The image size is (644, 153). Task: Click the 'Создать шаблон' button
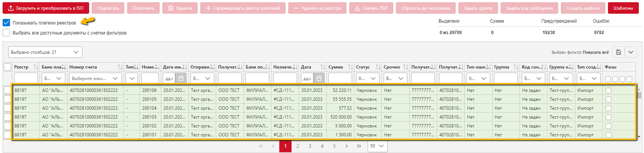click(583, 8)
